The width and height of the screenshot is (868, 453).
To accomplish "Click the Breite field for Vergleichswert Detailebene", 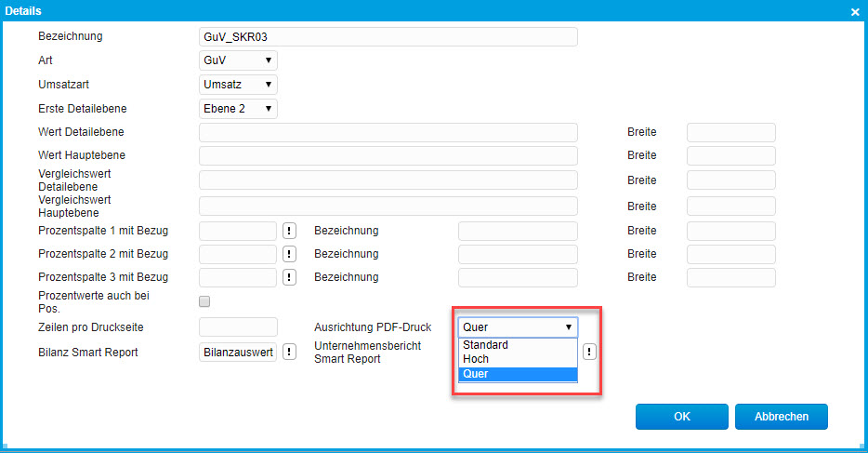I will tap(730, 180).
